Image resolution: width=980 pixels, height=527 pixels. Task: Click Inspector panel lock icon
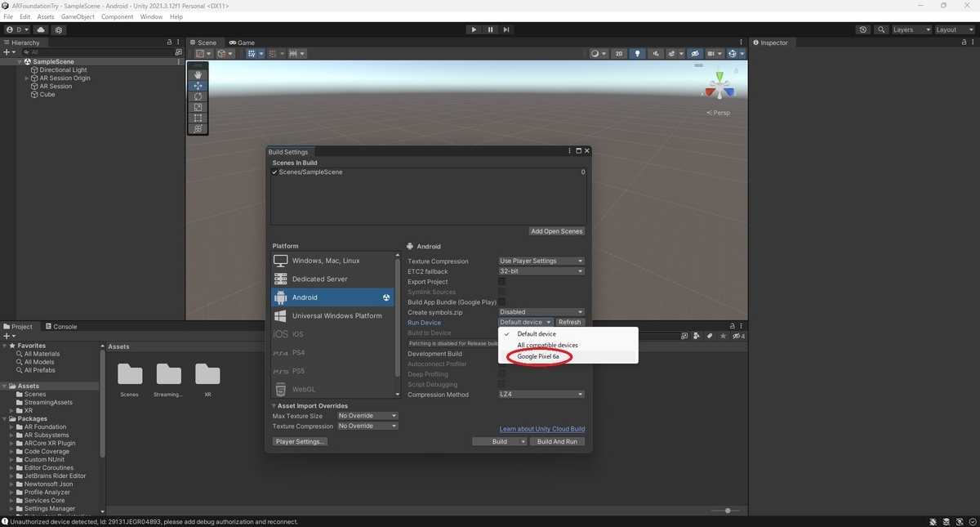tap(962, 42)
